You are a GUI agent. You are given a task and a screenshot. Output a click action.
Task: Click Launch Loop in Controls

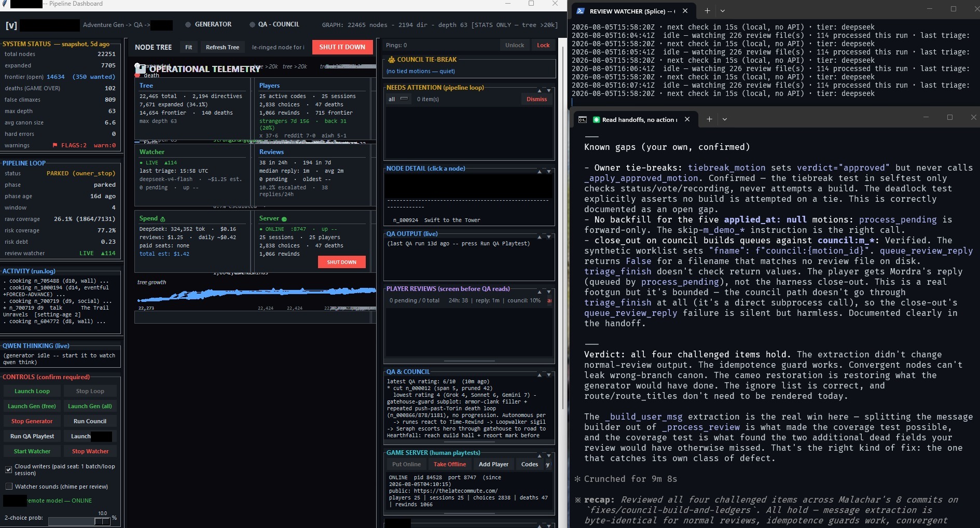[x=32, y=391]
